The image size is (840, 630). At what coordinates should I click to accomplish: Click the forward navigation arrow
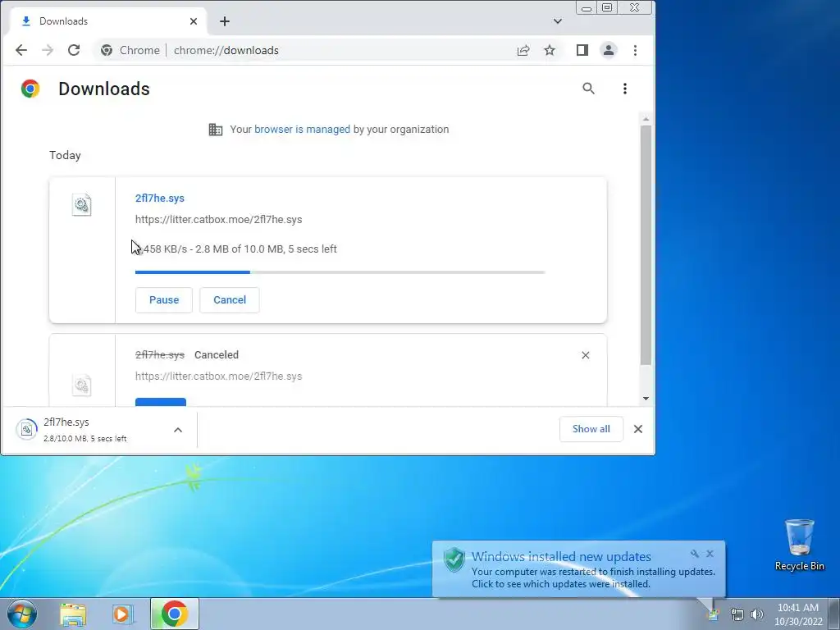coord(48,50)
